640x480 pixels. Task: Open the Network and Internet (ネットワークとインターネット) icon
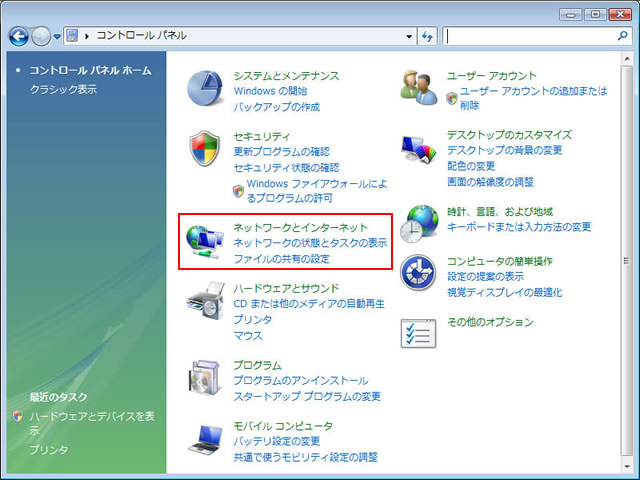click(x=207, y=242)
